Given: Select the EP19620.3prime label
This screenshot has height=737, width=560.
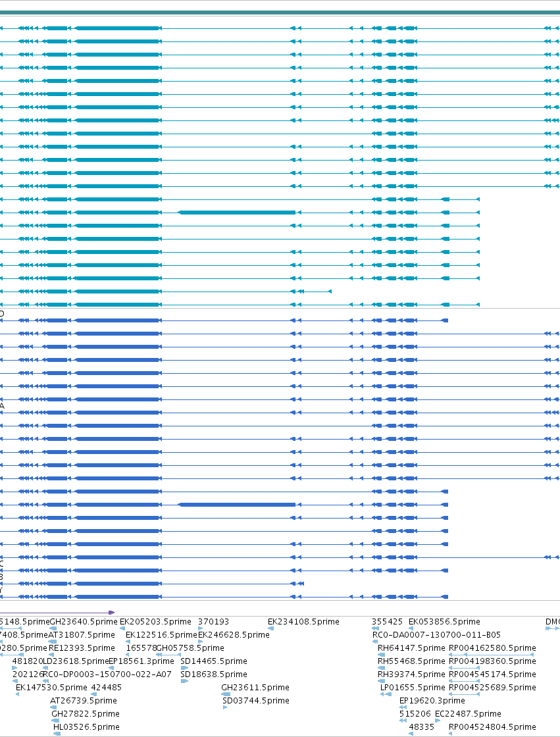Looking at the screenshot, I should click(432, 700).
